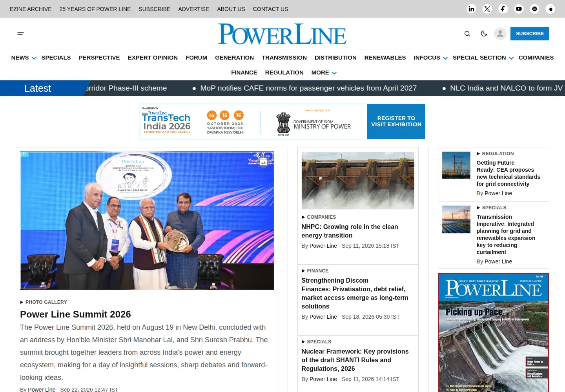
Task: Open Strengthening Discom Finances article headline
Action: [355, 293]
